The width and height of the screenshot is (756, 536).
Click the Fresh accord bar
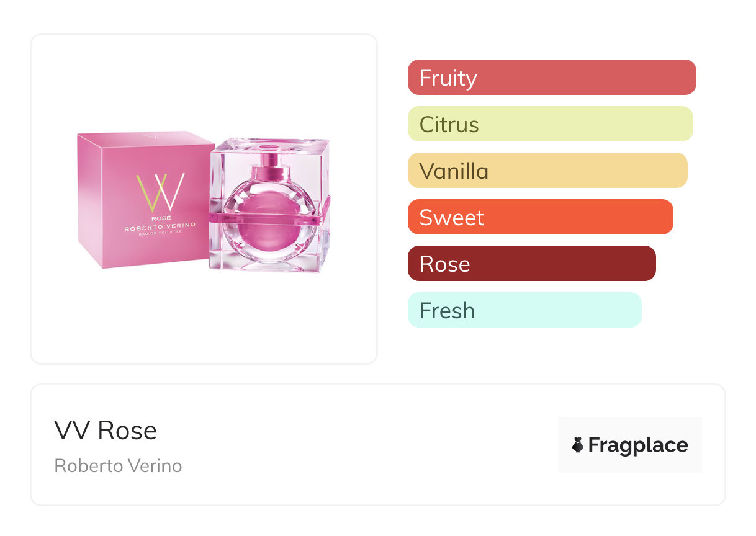point(524,310)
